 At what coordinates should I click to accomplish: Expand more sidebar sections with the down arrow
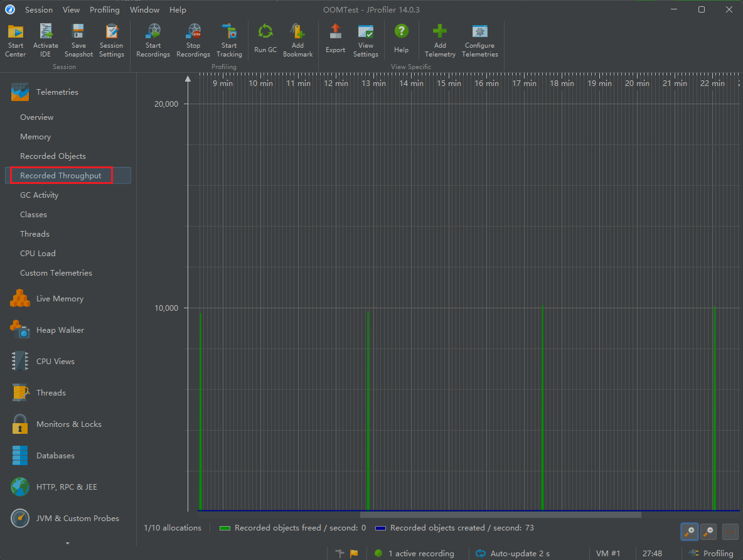(67, 544)
